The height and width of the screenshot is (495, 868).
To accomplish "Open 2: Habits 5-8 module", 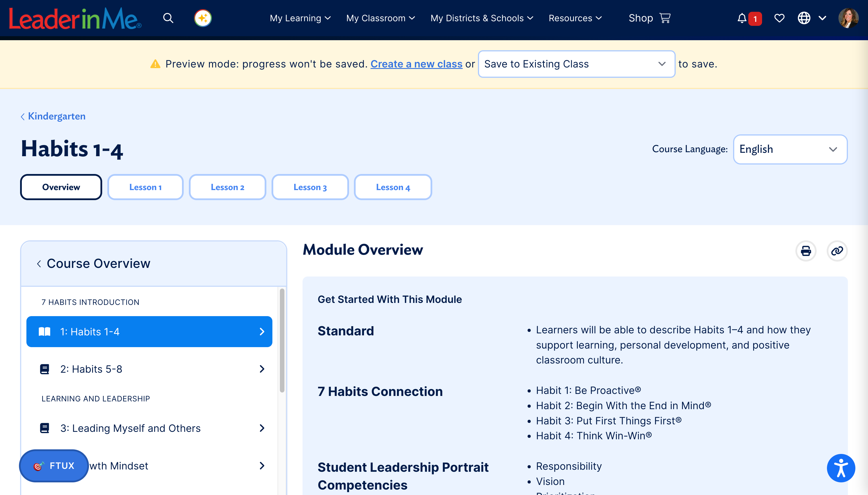I will click(149, 369).
